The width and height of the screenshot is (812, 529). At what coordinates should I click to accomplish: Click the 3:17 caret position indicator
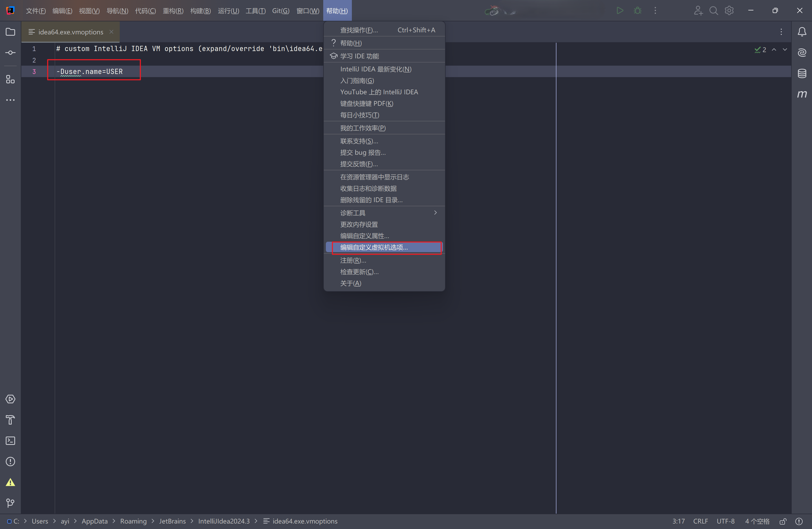[678, 521]
